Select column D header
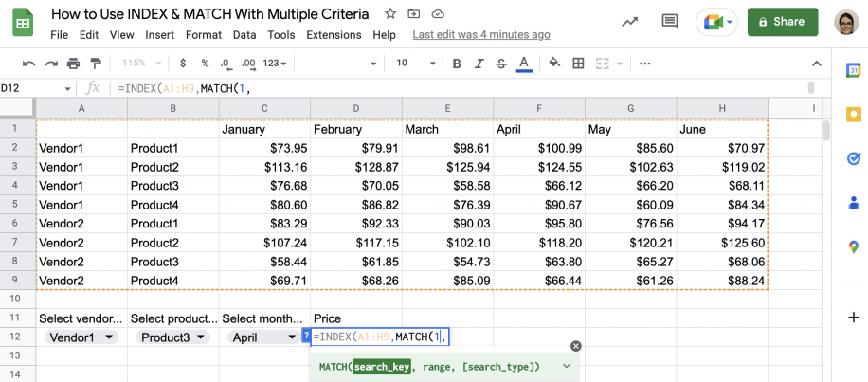868x382 pixels. [x=356, y=109]
